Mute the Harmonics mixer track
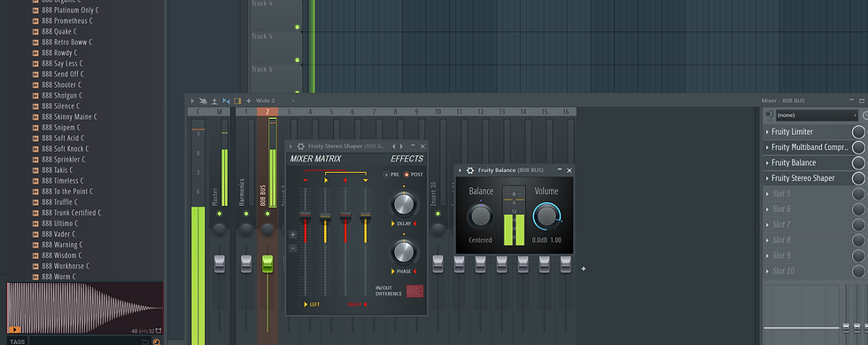The height and width of the screenshot is (345, 868). (246, 214)
